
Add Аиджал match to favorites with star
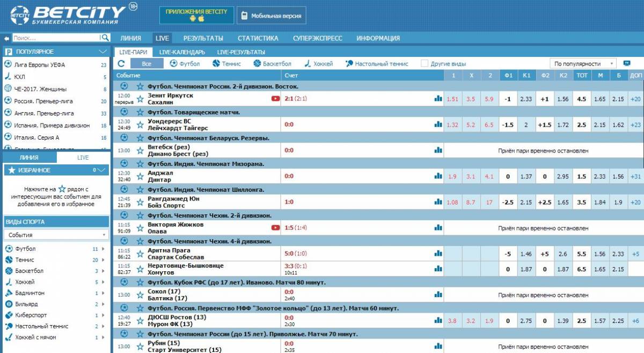click(140, 176)
